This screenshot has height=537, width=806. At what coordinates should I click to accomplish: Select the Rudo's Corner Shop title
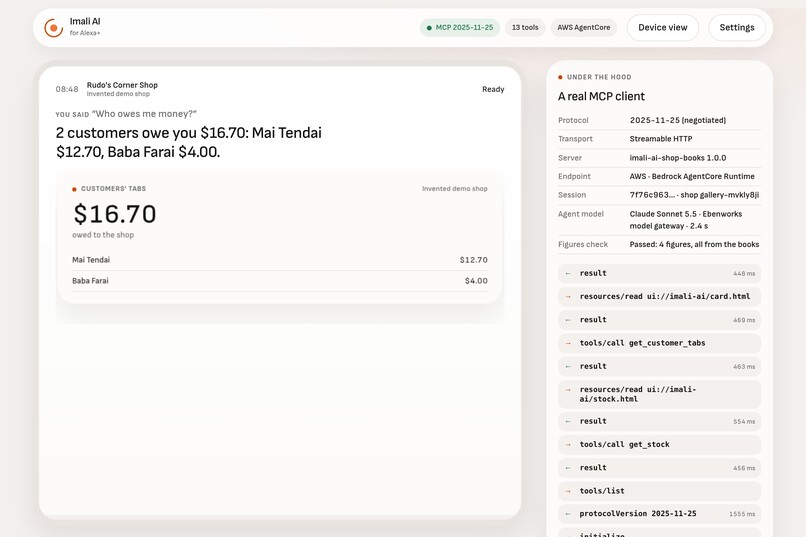coord(122,85)
